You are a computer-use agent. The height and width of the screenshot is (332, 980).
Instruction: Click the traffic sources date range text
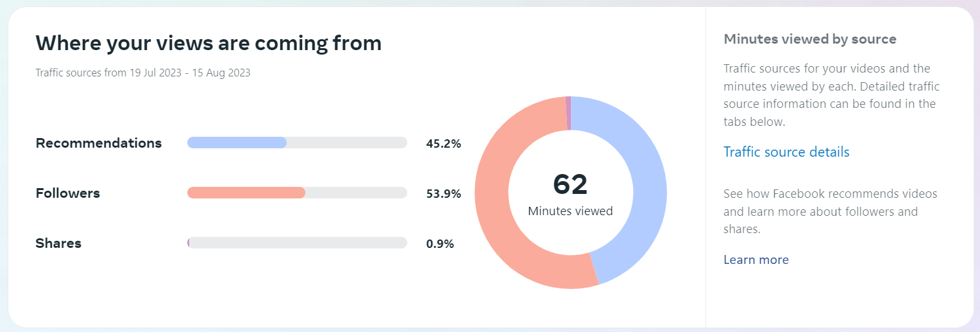(143, 73)
